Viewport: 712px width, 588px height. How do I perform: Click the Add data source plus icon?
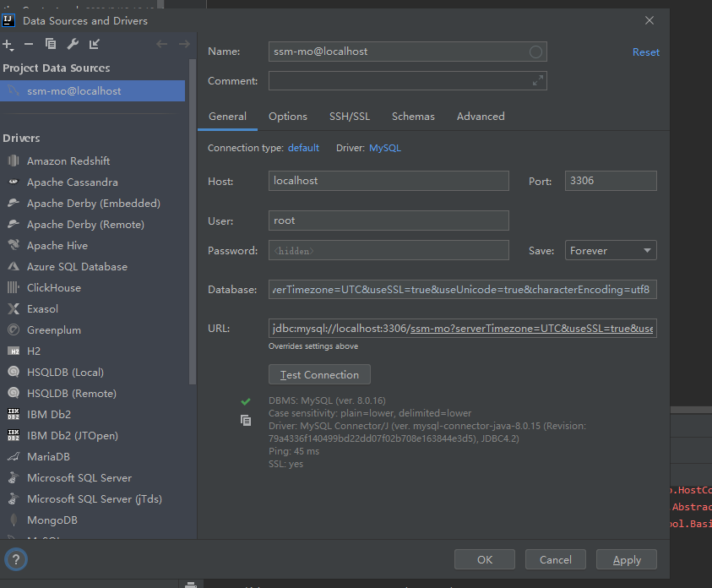point(8,45)
